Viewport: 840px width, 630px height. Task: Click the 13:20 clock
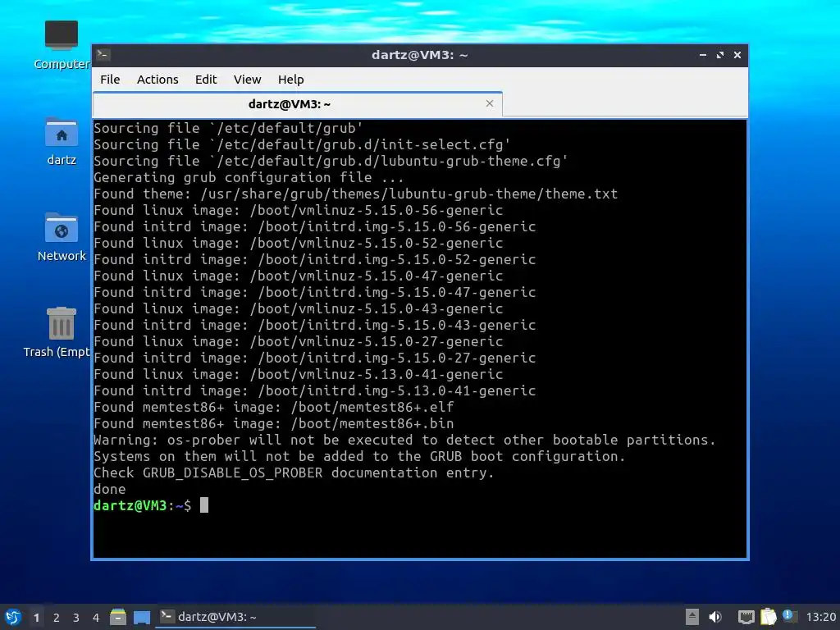820,618
